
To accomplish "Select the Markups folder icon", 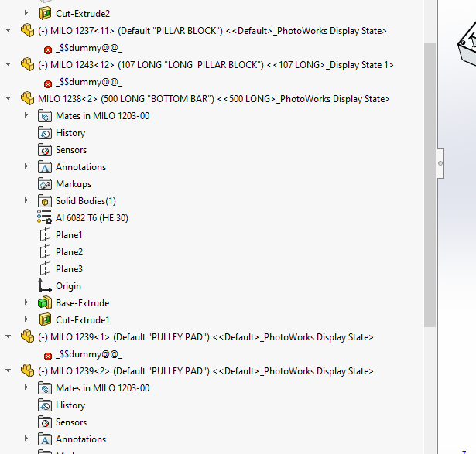I will [x=45, y=184].
